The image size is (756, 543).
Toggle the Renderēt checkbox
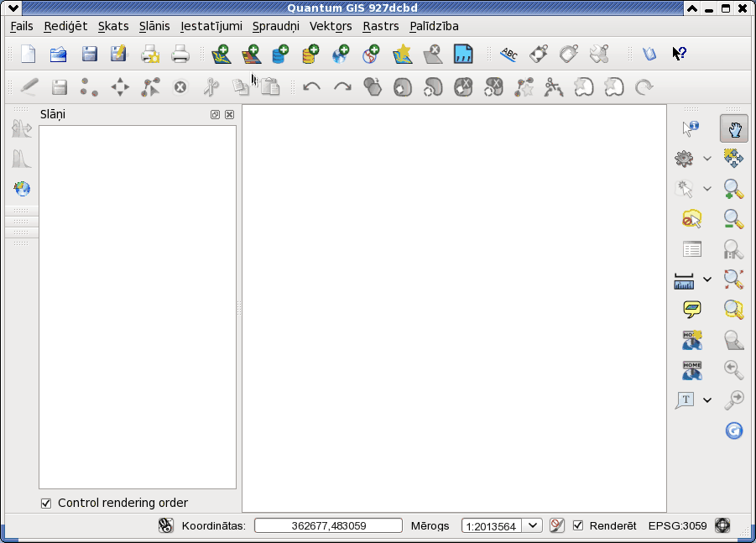577,525
